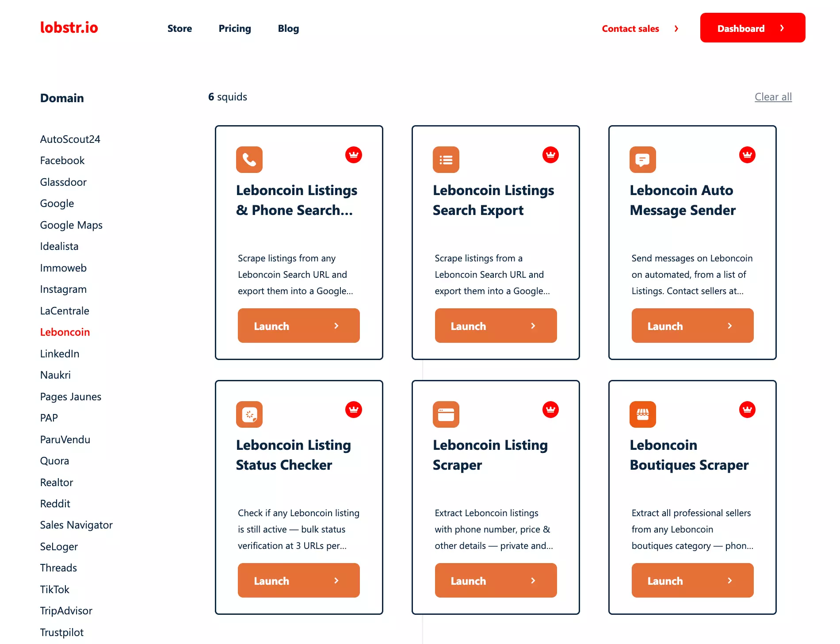
Task: Filter by LaCentrale domain
Action: coord(65,311)
